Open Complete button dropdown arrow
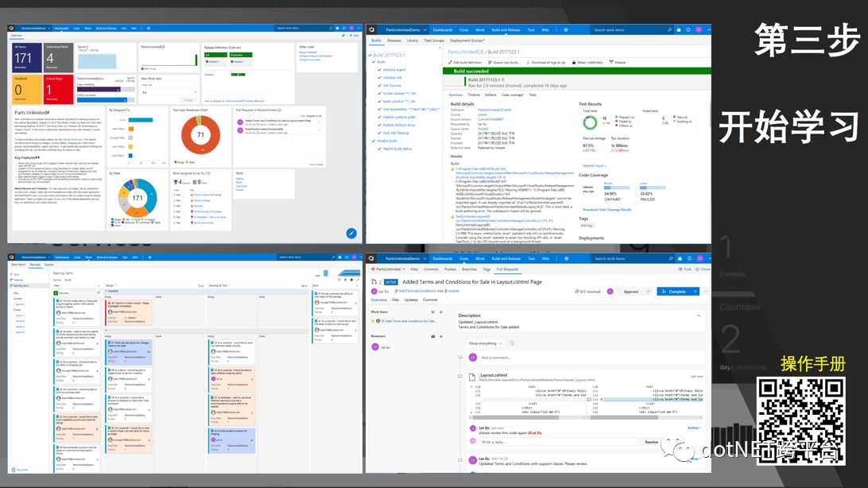The width and height of the screenshot is (868, 488). [695, 291]
